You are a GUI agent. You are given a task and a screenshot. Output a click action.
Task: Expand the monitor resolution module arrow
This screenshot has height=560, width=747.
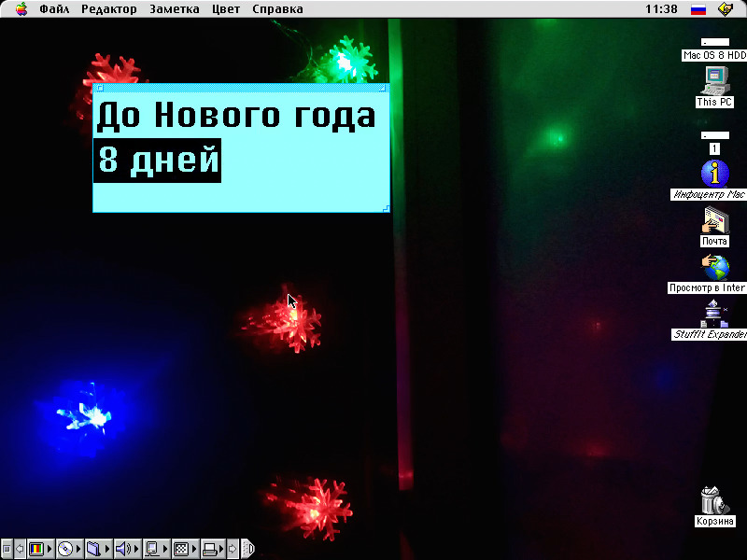click(194, 550)
